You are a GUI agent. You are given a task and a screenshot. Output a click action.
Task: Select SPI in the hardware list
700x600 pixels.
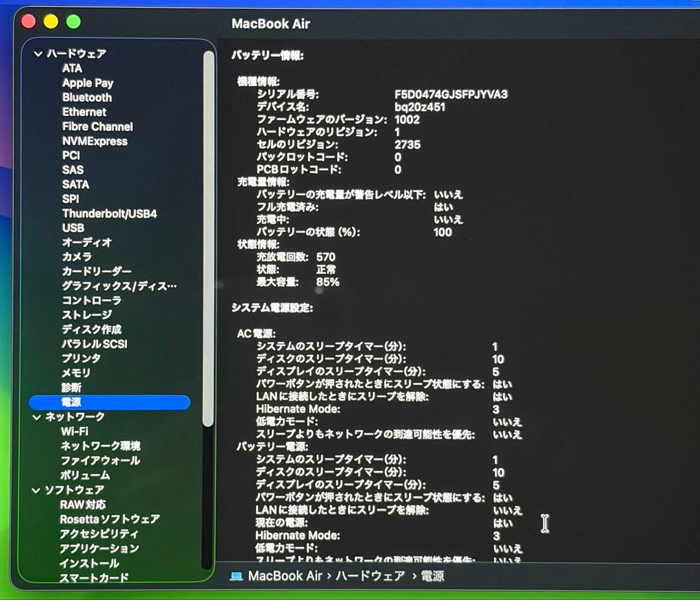(x=71, y=199)
